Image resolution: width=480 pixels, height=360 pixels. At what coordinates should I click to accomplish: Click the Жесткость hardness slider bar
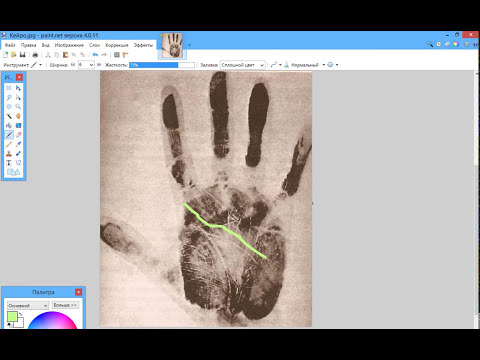(162, 65)
